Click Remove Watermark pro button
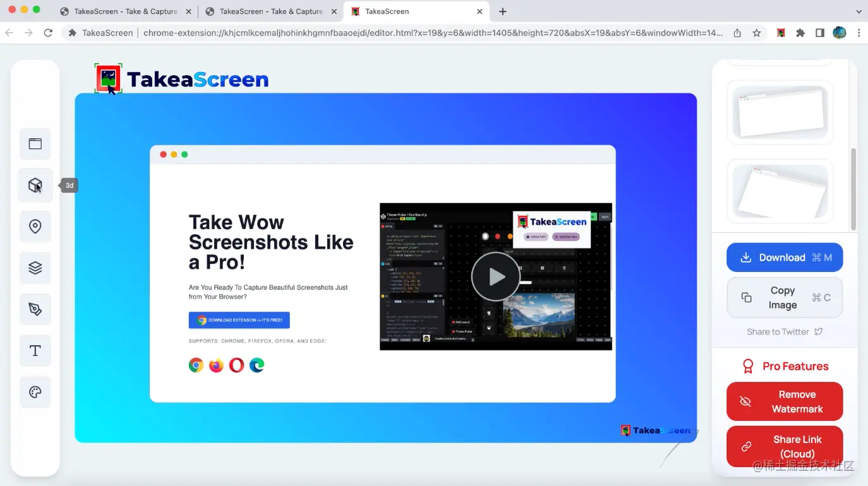 tap(785, 401)
